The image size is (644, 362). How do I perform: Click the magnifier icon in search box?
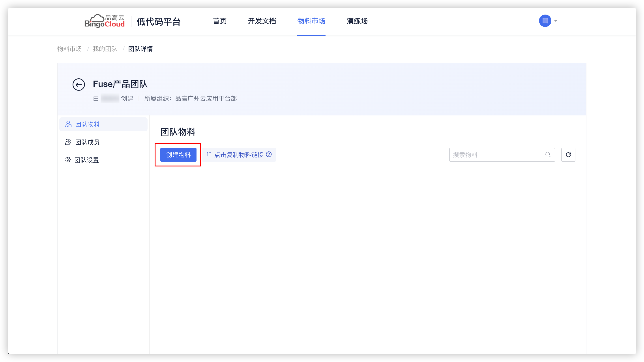pyautogui.click(x=548, y=155)
